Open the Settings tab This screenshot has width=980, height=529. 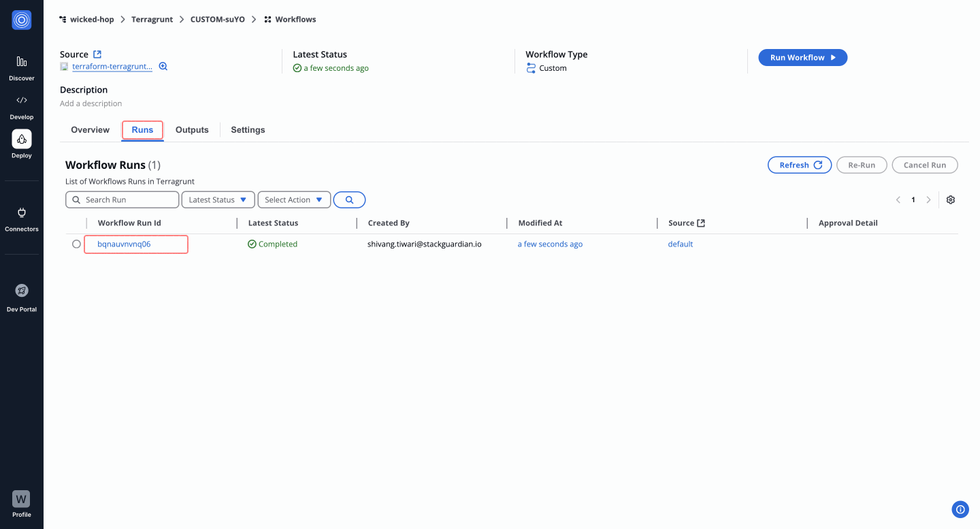[x=248, y=130]
